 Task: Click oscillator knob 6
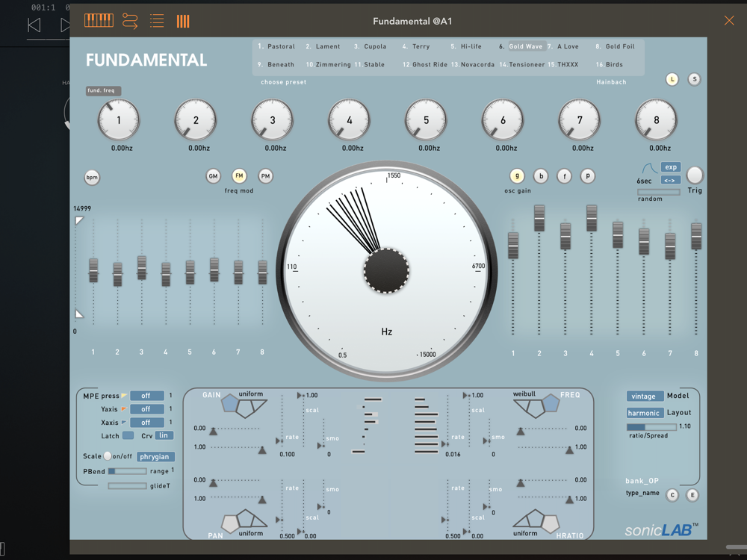click(x=503, y=120)
